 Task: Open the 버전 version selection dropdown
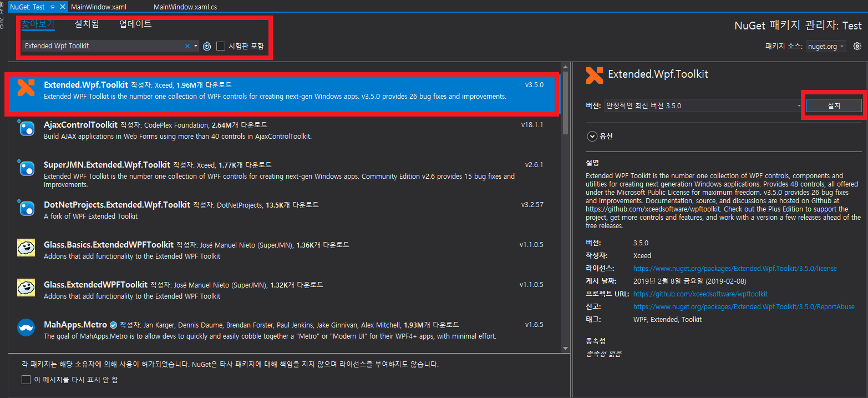click(704, 105)
